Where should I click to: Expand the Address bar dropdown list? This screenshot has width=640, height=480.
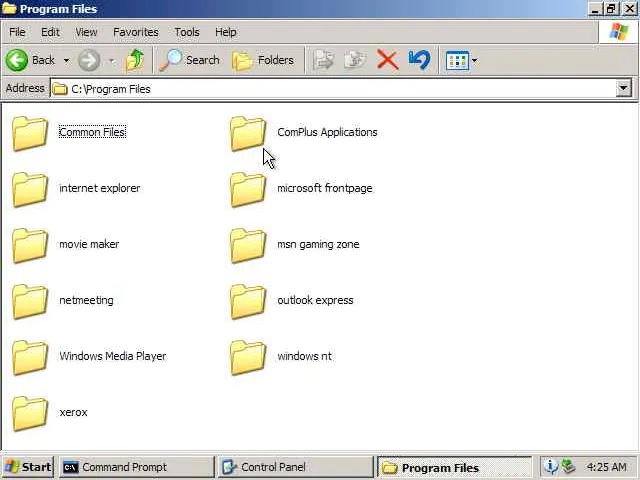pos(623,88)
